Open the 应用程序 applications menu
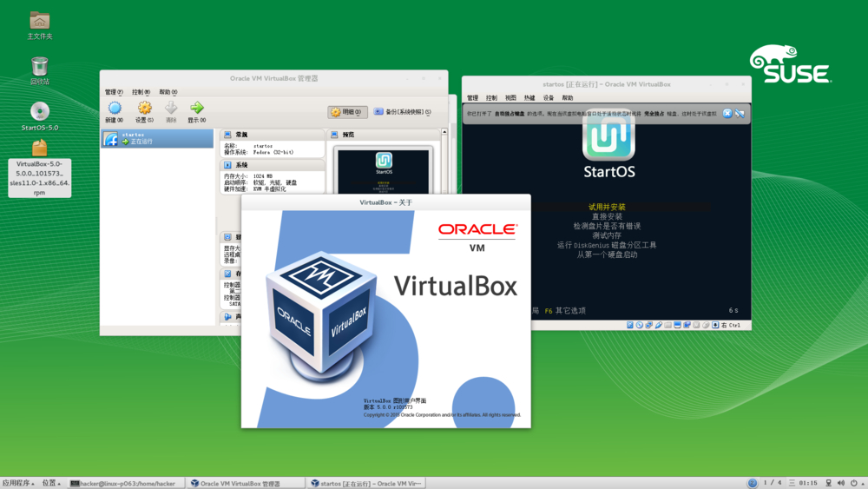The height and width of the screenshot is (489, 868). [x=18, y=483]
